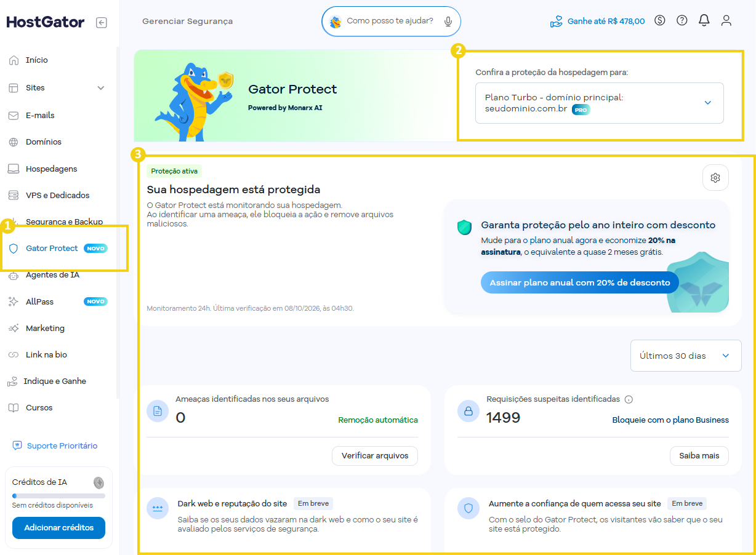
Task: Click the Cursos book icon
Action: [x=14, y=408]
